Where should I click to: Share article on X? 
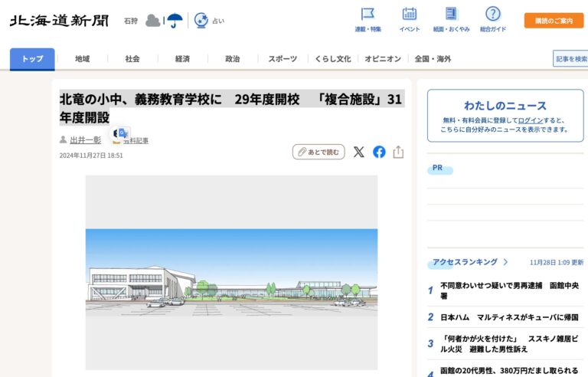click(358, 152)
